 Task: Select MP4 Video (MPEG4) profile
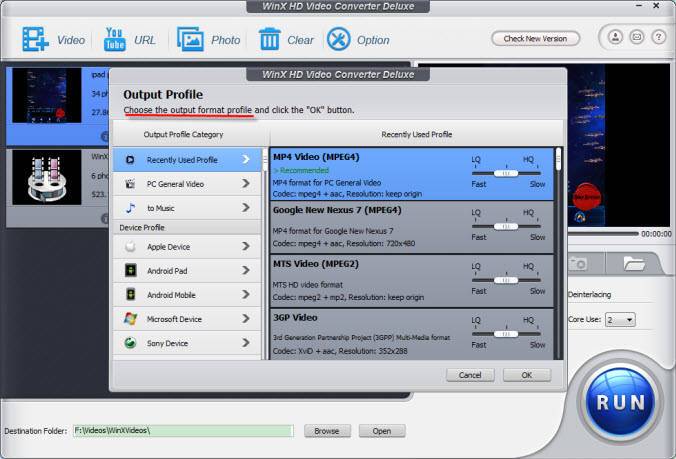(411, 174)
